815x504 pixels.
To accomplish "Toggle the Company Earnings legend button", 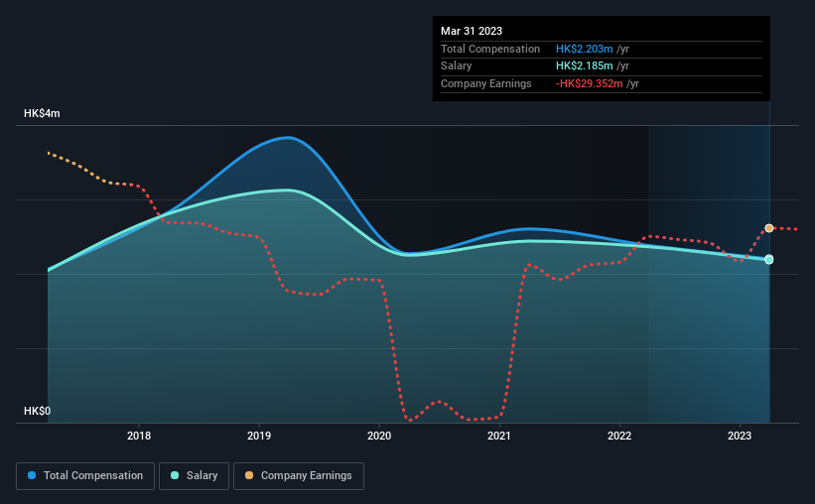I will 299,476.
